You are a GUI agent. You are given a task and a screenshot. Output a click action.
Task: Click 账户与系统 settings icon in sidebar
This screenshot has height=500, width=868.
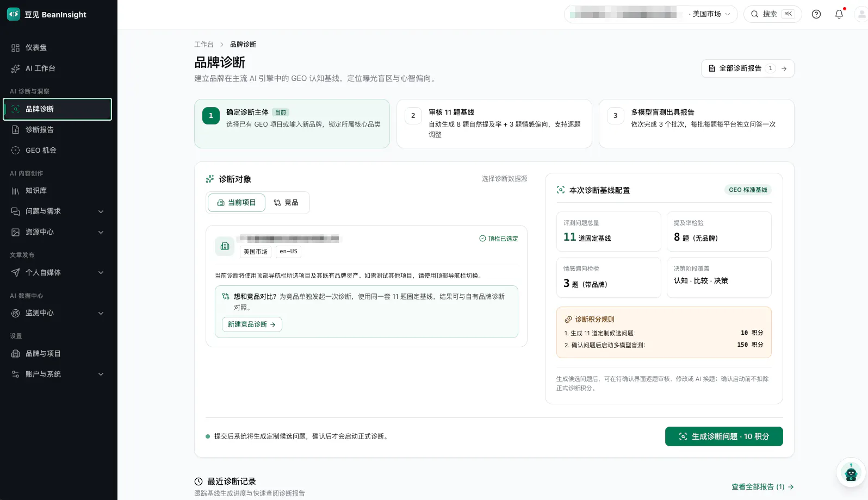15,374
